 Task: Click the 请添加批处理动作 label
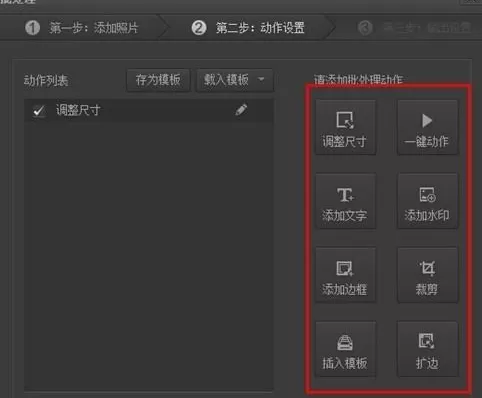click(358, 79)
